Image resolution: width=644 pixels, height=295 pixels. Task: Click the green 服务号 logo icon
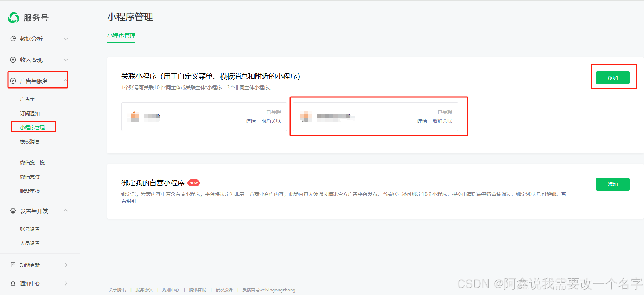tap(14, 18)
